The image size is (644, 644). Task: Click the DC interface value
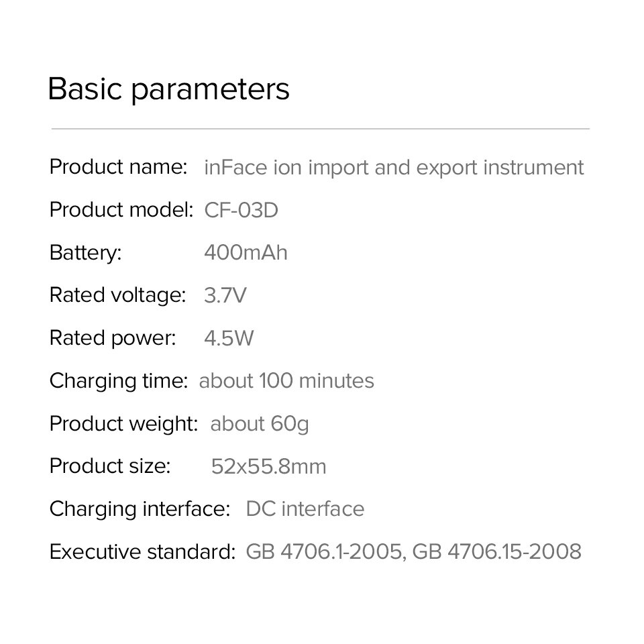305,509
